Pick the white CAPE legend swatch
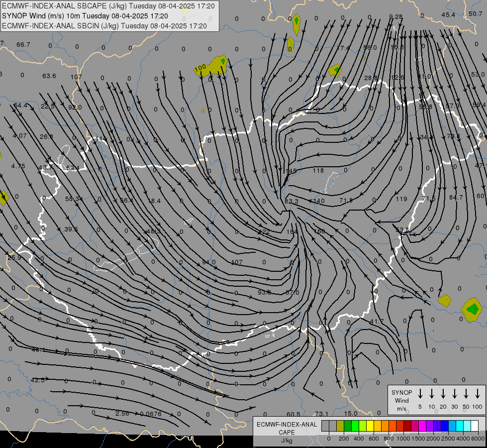The height and width of the screenshot is (448, 487). pos(474,426)
